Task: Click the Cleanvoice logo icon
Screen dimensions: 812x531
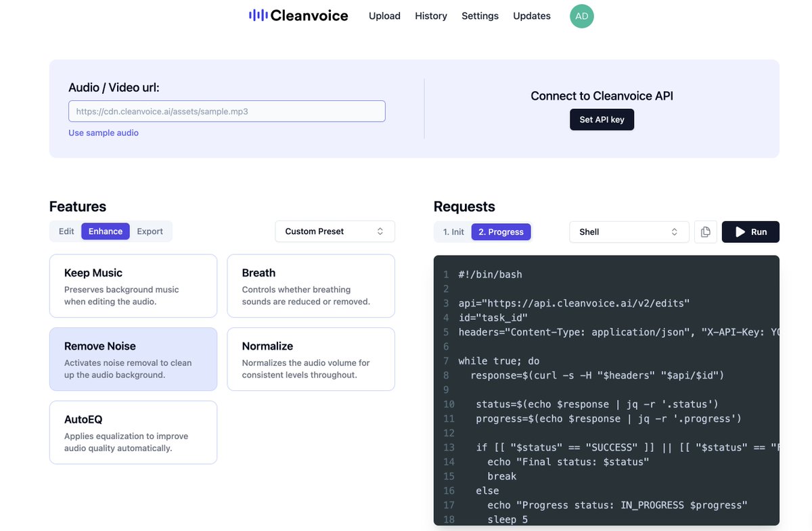Action: (x=257, y=14)
